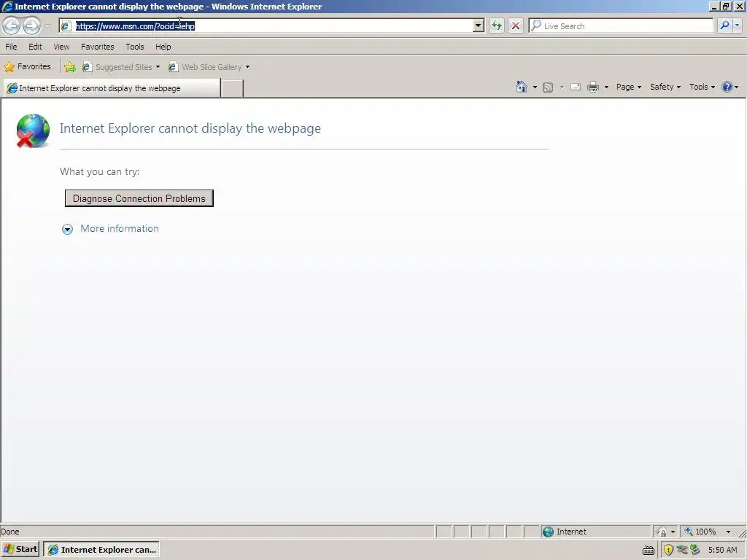The image size is (747, 560).
Task: Open the Suggested Sites link
Action: pyautogui.click(x=117, y=67)
